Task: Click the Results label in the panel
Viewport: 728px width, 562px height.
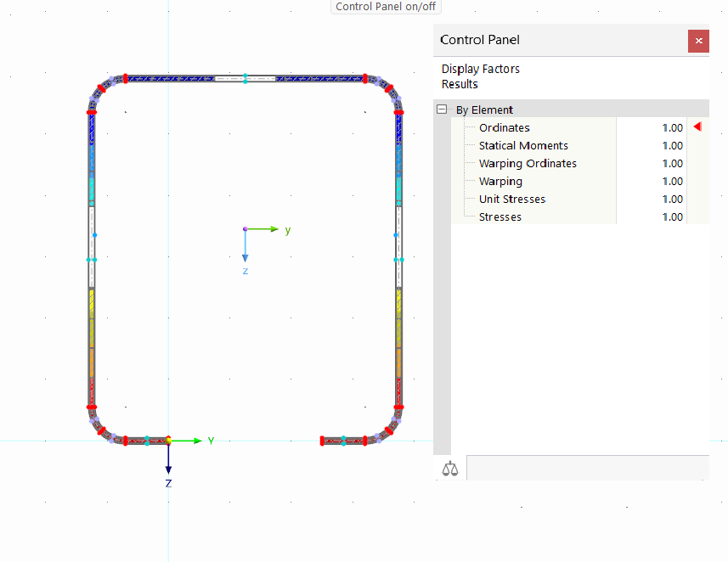Action: (460, 84)
